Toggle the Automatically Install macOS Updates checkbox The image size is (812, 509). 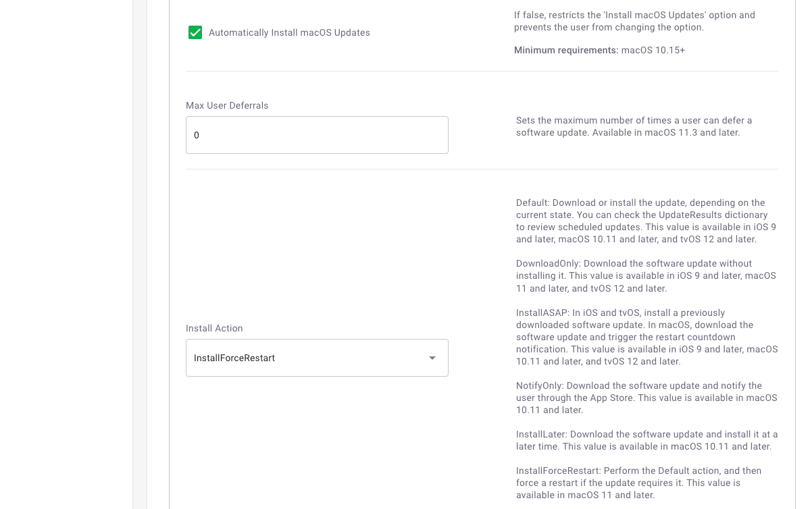(x=195, y=32)
